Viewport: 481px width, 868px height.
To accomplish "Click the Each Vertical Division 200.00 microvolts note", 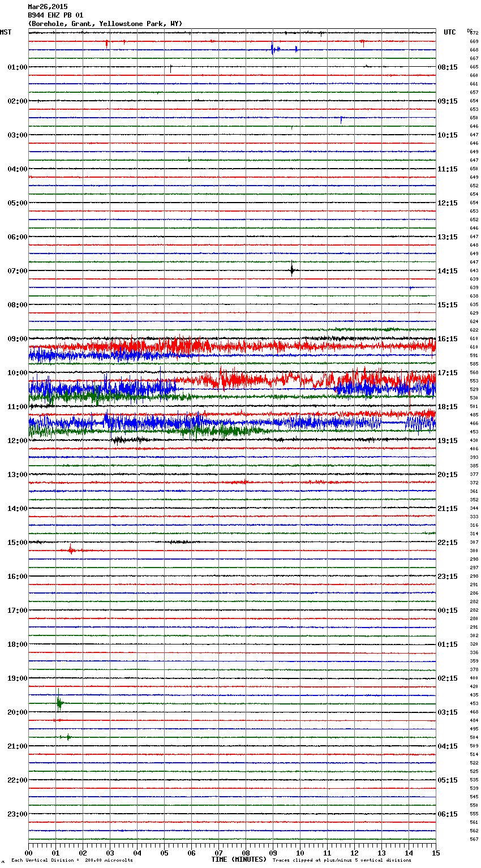I will [x=72, y=861].
